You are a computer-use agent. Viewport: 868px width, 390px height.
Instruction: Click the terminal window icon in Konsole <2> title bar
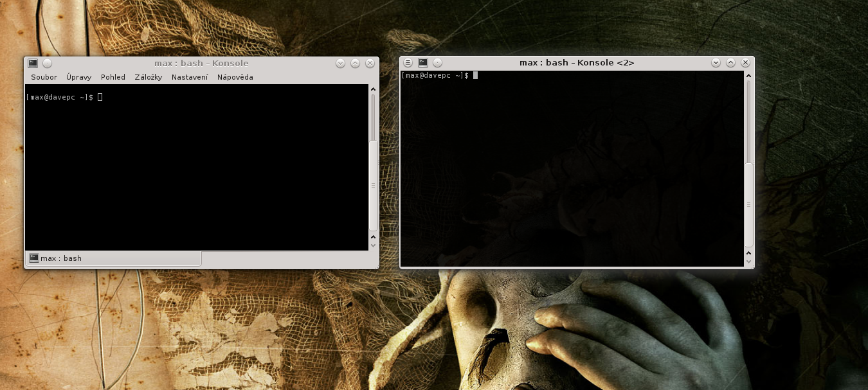[423, 62]
